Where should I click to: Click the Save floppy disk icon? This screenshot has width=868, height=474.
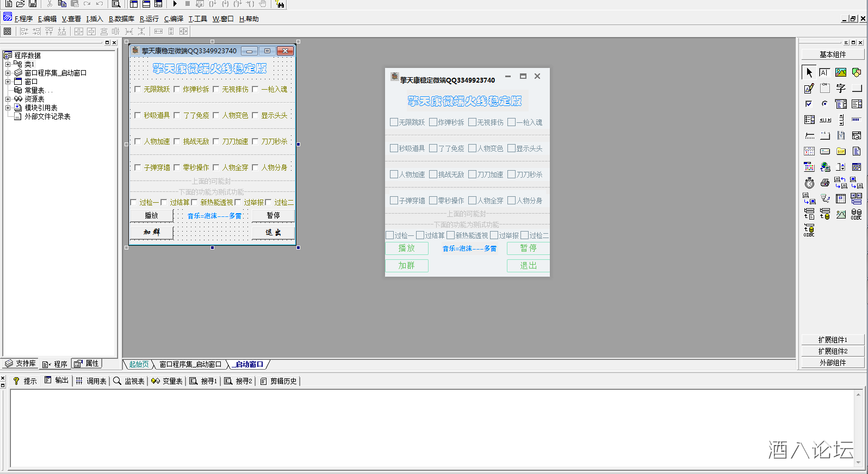(x=33, y=4)
